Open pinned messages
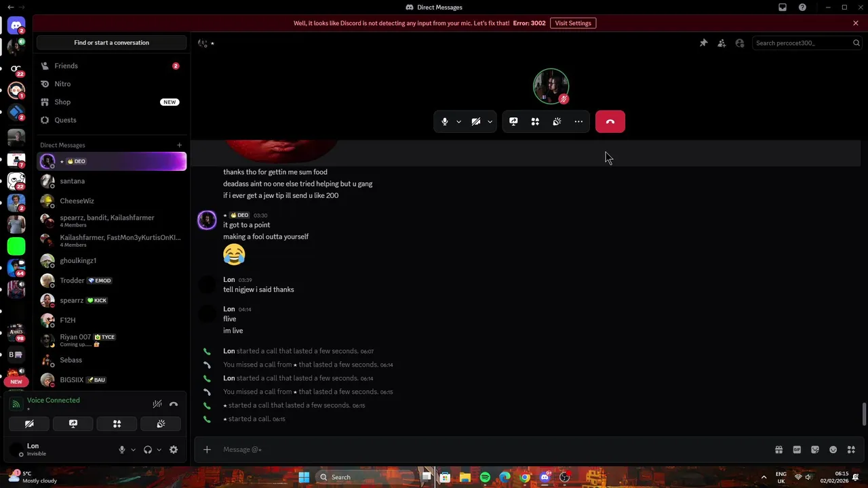The image size is (868, 488). pyautogui.click(x=704, y=43)
